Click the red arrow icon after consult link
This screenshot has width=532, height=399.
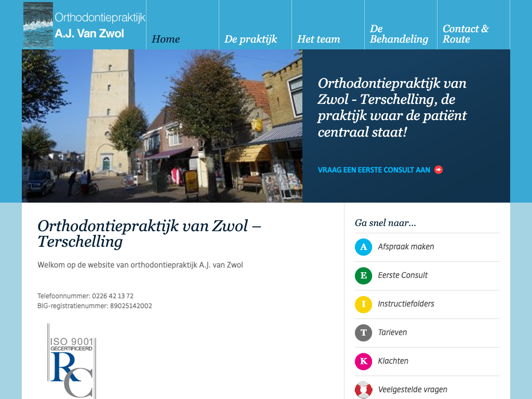coord(438,170)
